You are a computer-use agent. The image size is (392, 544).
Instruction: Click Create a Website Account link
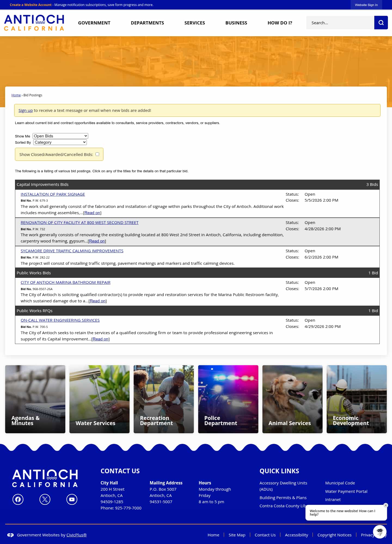[30, 5]
